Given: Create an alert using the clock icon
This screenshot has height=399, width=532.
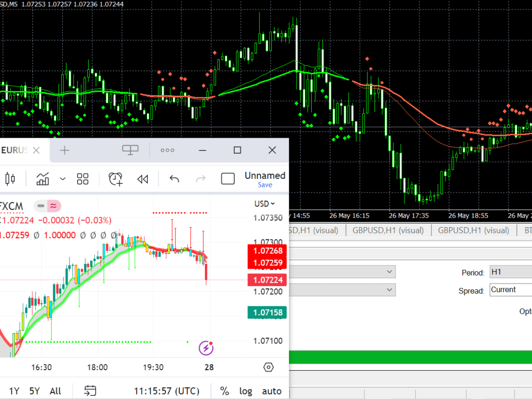Looking at the screenshot, I should coord(115,179).
